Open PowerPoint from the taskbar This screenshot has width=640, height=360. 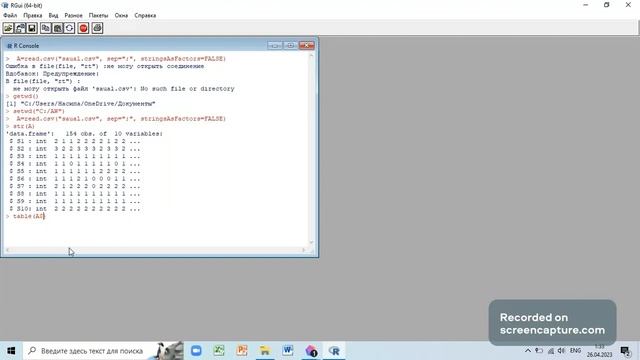point(242,351)
